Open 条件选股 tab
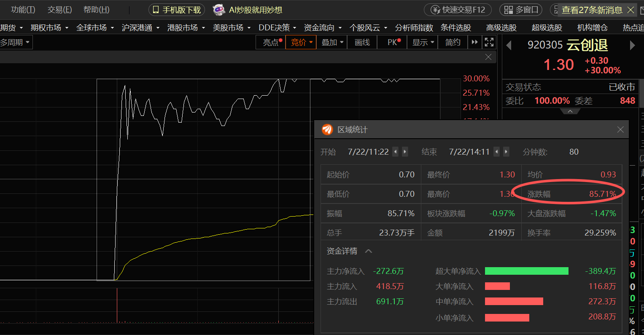 click(456, 28)
